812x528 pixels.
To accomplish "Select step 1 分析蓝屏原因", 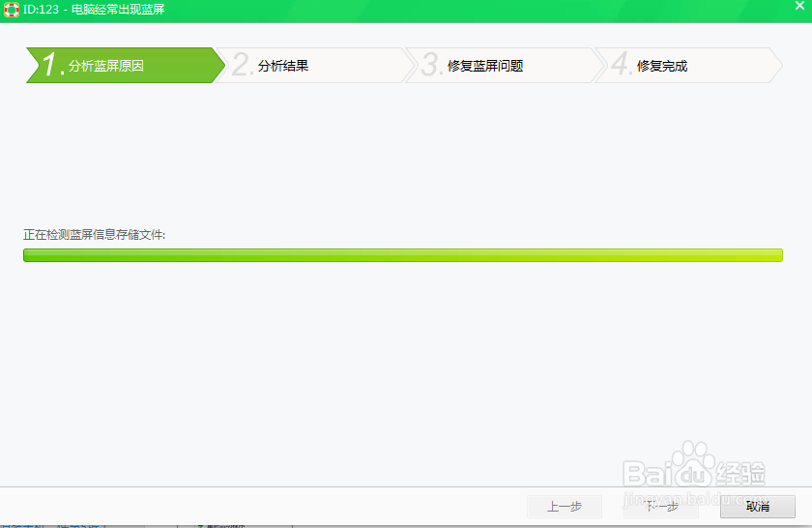I will click(126, 66).
